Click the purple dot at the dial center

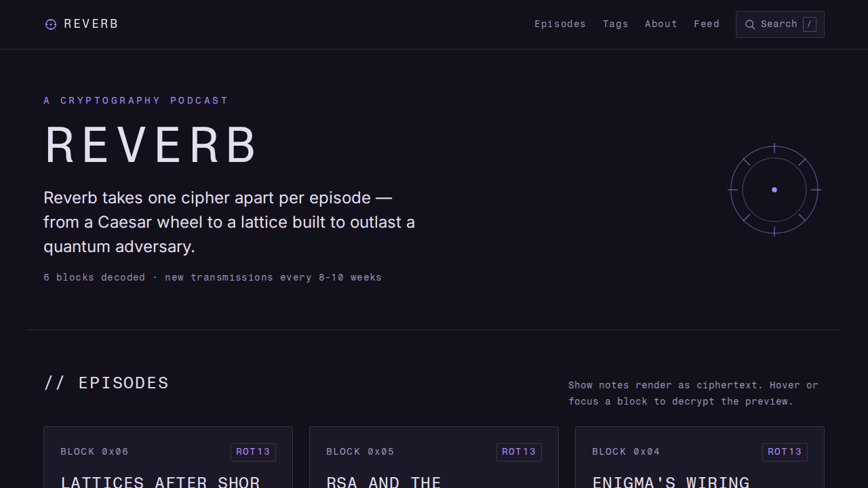pos(774,190)
